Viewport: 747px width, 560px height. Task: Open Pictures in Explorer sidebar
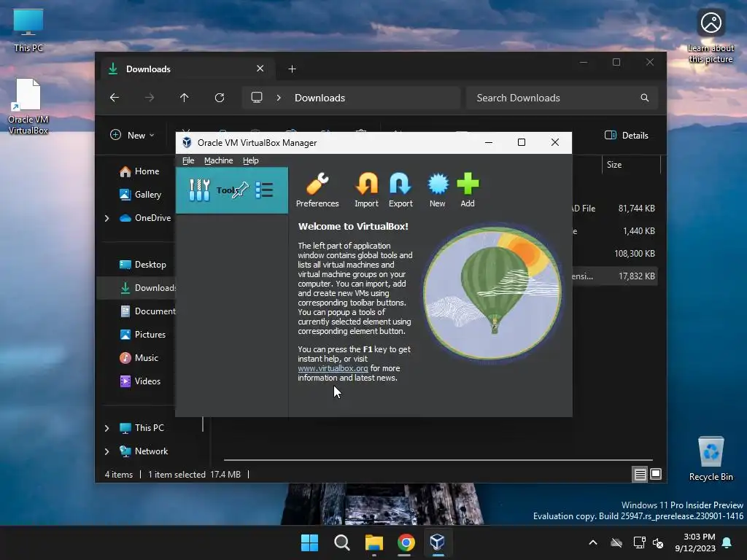(142, 334)
